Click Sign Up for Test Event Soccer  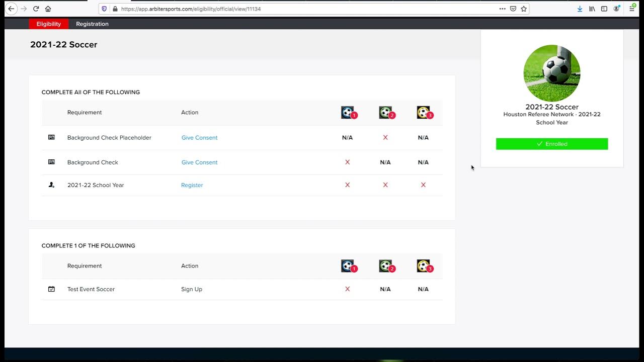tap(192, 289)
